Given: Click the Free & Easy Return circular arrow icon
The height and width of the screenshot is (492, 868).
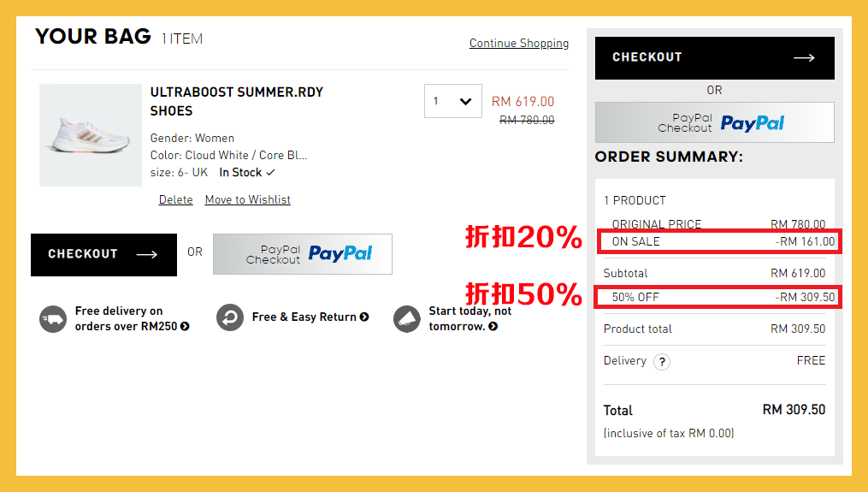Looking at the screenshot, I should click(230, 317).
